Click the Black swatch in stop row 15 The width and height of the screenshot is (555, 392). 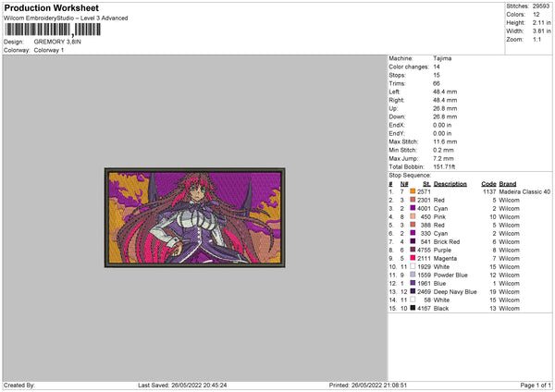click(x=413, y=308)
